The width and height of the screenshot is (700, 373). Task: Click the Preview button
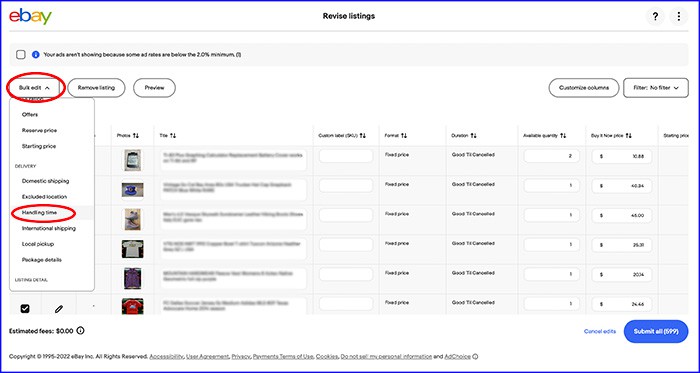pyautogui.click(x=154, y=88)
